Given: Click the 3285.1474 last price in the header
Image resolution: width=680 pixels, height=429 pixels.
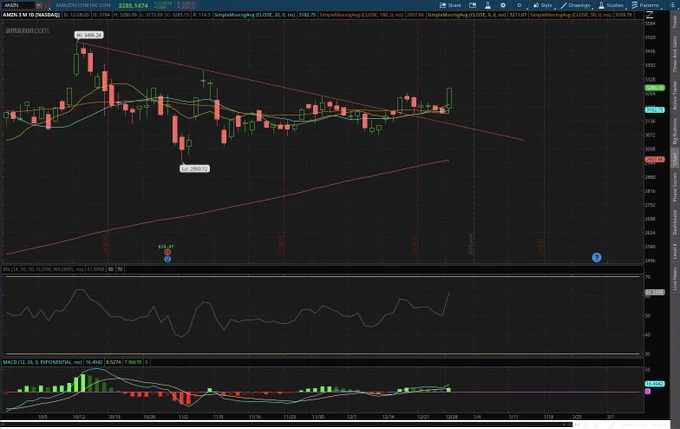Looking at the screenshot, I should pyautogui.click(x=133, y=6).
